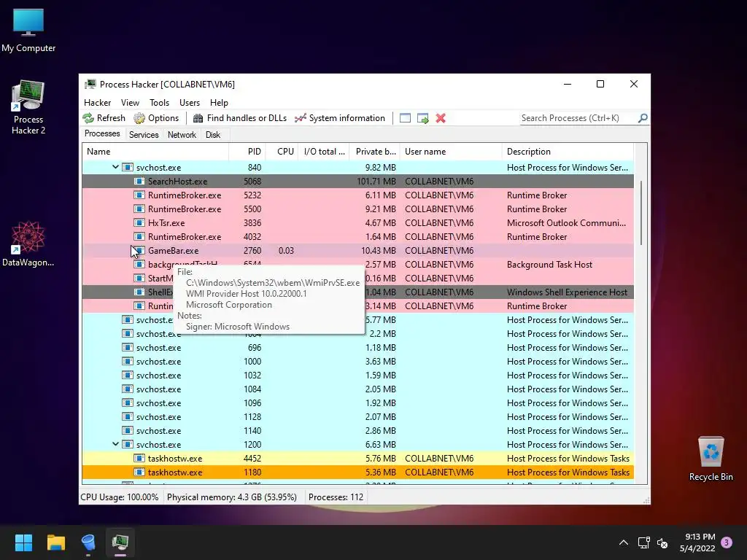Image resolution: width=747 pixels, height=560 pixels.
Task: Collapse the svchost.exe PID 1200 tree
Action: pyautogui.click(x=115, y=444)
